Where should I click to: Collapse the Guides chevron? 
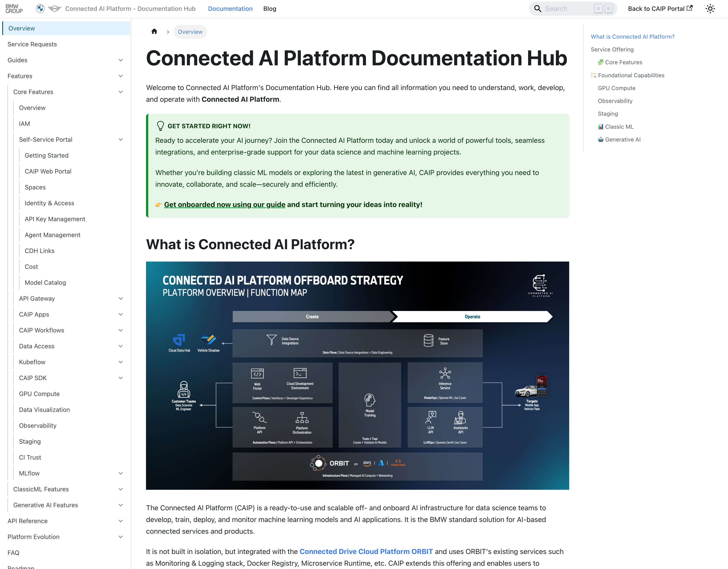[121, 60]
